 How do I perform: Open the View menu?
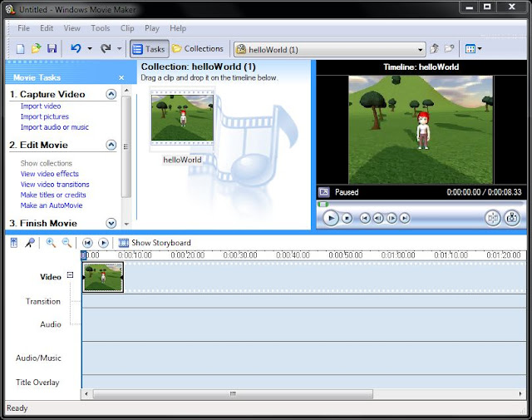coord(72,28)
